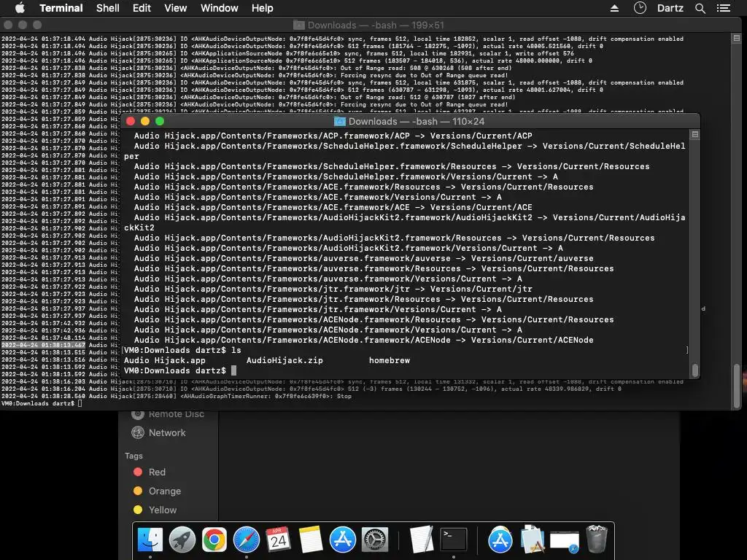Click folder proxy icon in front Terminal title
The height and width of the screenshot is (560, 747).
pos(340,122)
